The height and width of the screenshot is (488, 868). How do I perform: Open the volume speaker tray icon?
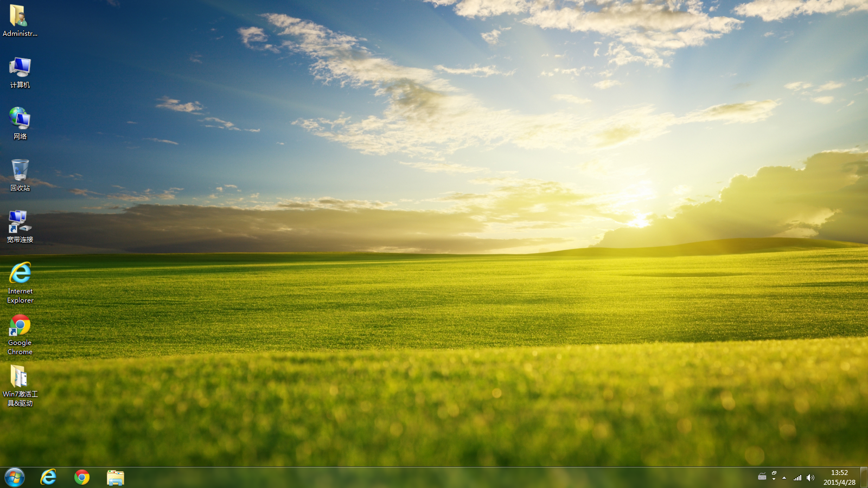(x=810, y=478)
